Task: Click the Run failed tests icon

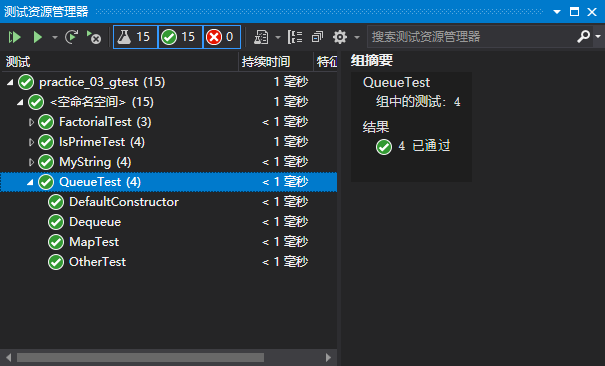Action: (94, 37)
